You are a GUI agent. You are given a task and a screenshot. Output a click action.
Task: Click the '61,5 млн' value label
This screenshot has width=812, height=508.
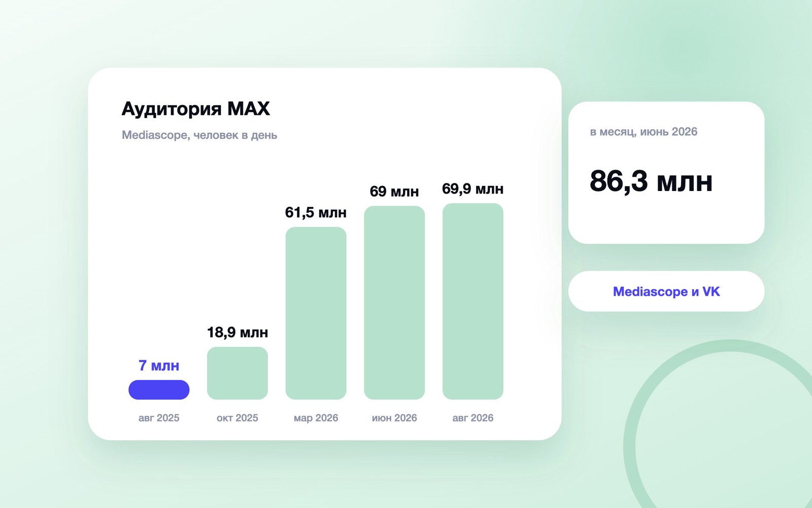pyautogui.click(x=316, y=212)
